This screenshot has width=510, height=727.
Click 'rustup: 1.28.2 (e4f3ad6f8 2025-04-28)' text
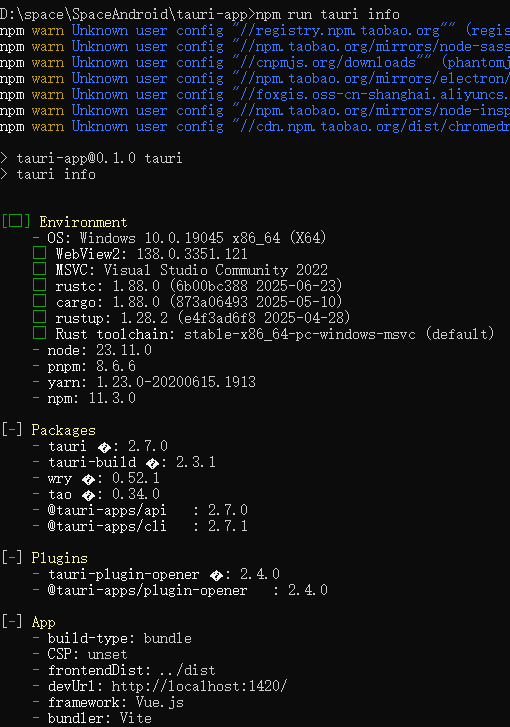pos(203,318)
